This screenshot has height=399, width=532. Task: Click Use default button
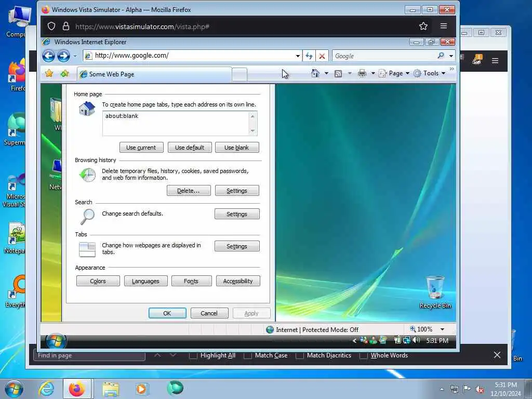pos(190,148)
